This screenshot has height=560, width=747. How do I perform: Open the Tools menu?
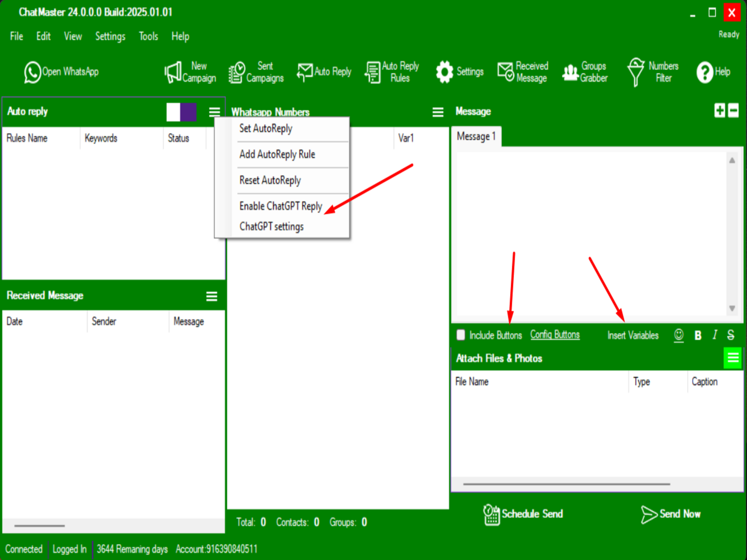point(148,36)
